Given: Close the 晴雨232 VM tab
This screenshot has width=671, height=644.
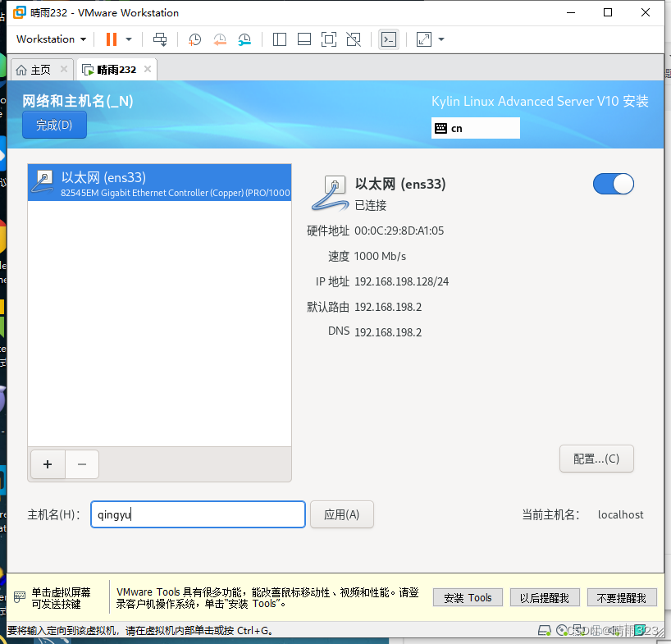Looking at the screenshot, I should [x=148, y=69].
